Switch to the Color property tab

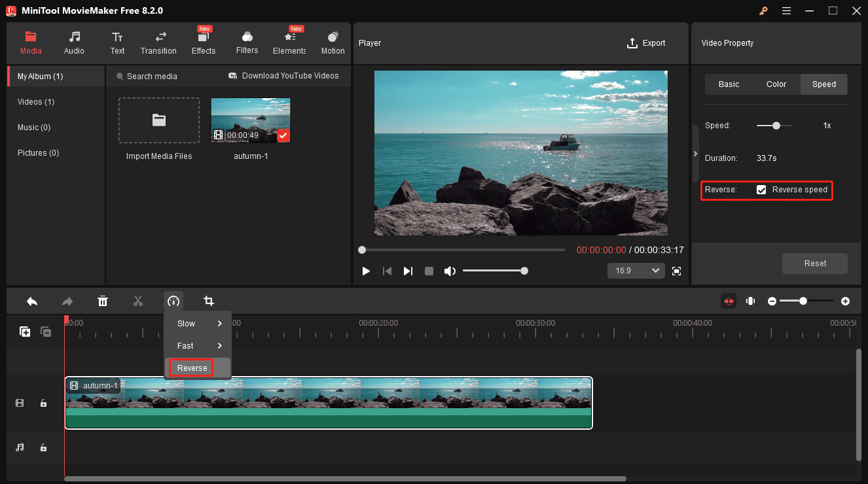tap(776, 84)
